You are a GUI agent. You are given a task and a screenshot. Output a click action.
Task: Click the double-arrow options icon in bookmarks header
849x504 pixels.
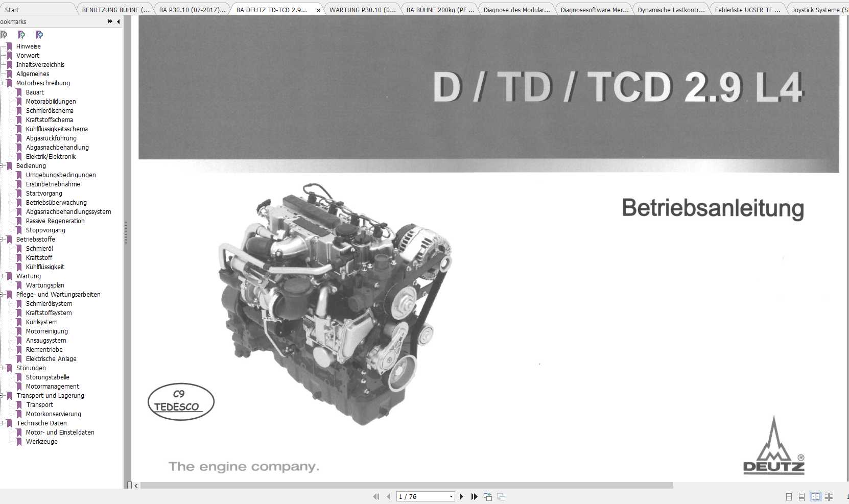click(x=110, y=21)
